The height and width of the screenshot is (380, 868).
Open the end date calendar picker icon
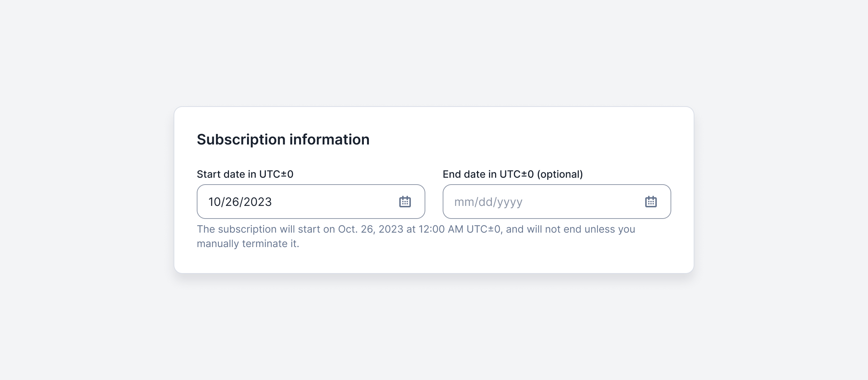click(x=651, y=202)
